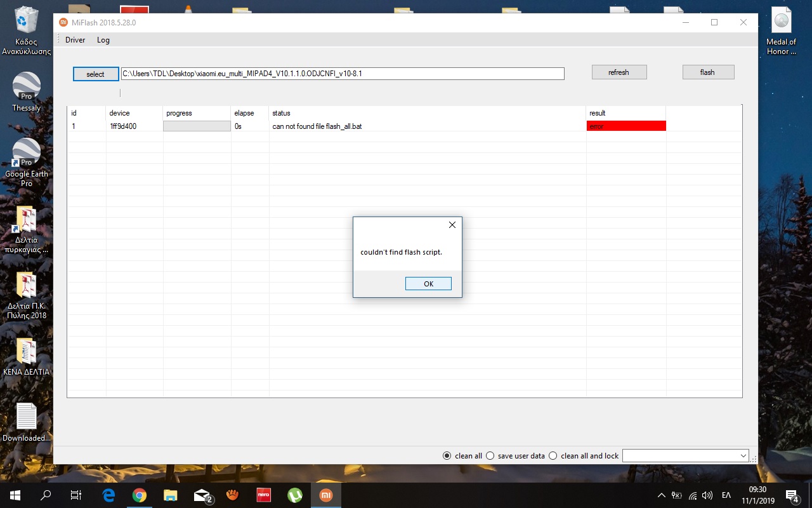Open File Explorer from the taskbar
This screenshot has width=812, height=508.
coord(171,495)
